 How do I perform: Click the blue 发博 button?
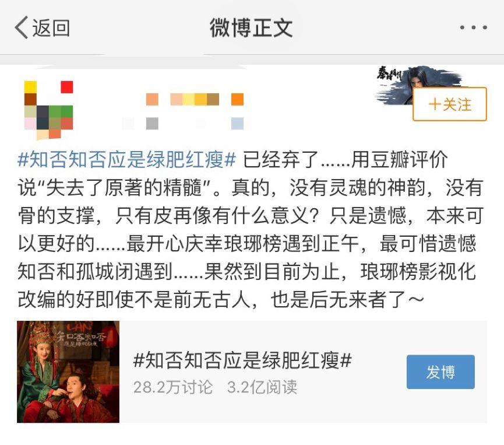click(440, 372)
